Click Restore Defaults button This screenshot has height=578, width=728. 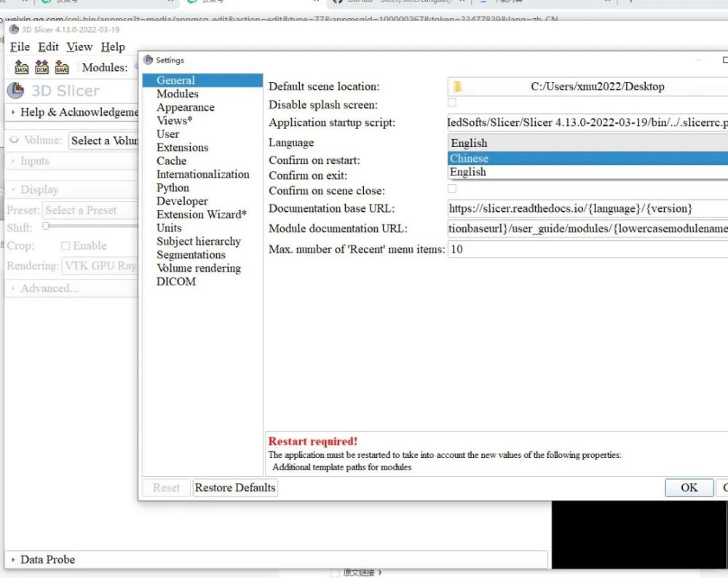235,488
